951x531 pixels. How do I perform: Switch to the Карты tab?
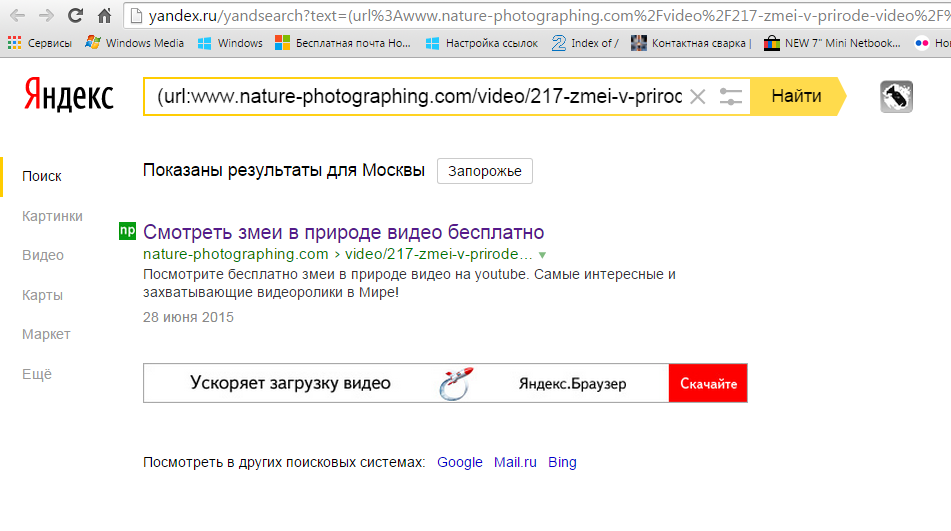(x=42, y=295)
